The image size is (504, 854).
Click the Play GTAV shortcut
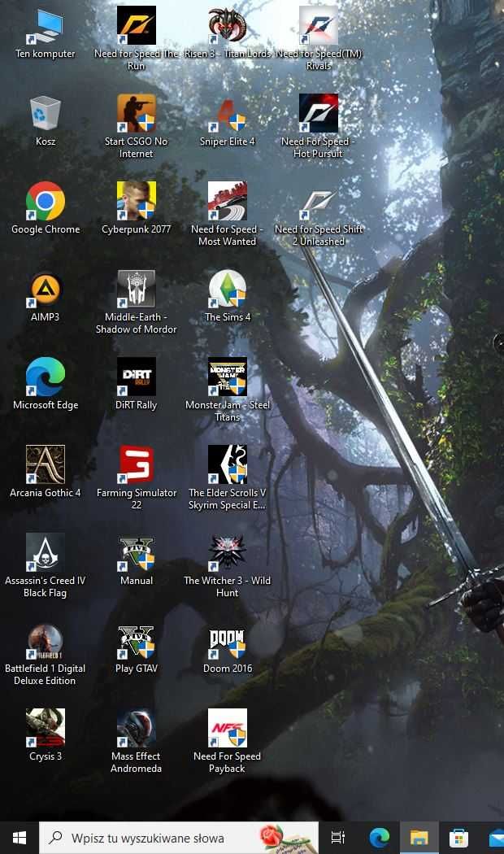[136, 641]
